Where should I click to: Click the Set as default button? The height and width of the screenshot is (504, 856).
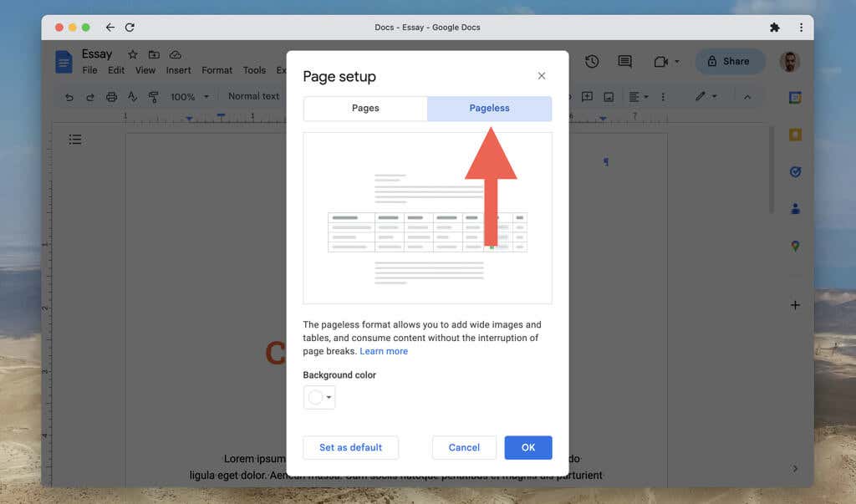(x=350, y=448)
